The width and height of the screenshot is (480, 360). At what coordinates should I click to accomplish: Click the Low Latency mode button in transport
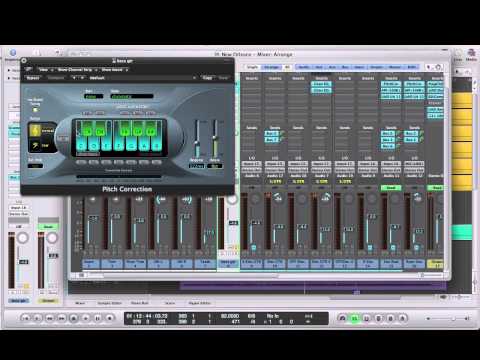coord(342,318)
